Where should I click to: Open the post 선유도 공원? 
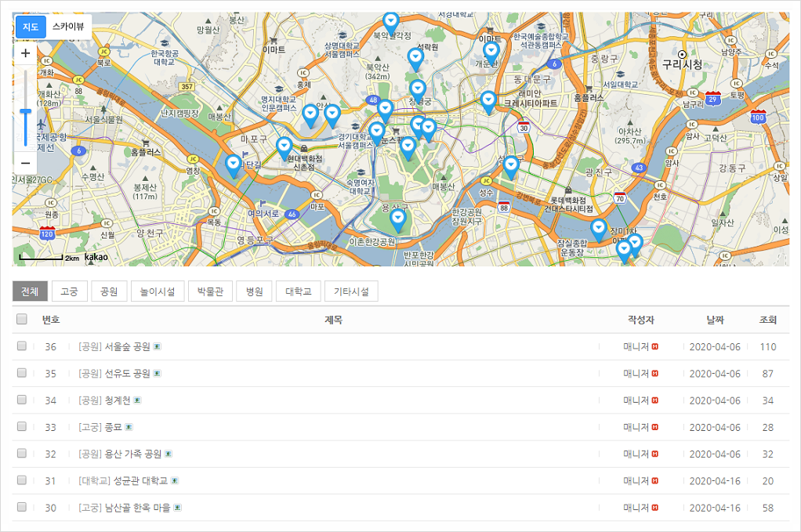[x=127, y=374]
